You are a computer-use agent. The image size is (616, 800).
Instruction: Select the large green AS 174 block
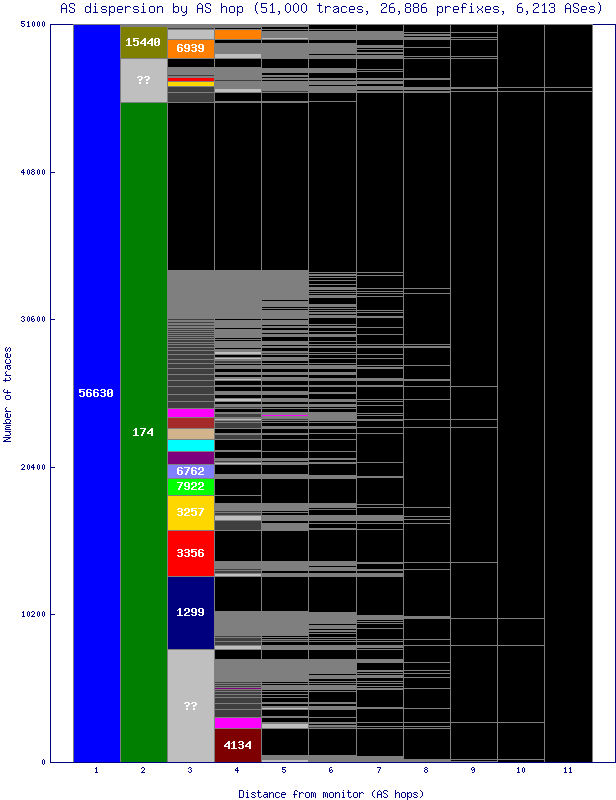pos(143,432)
